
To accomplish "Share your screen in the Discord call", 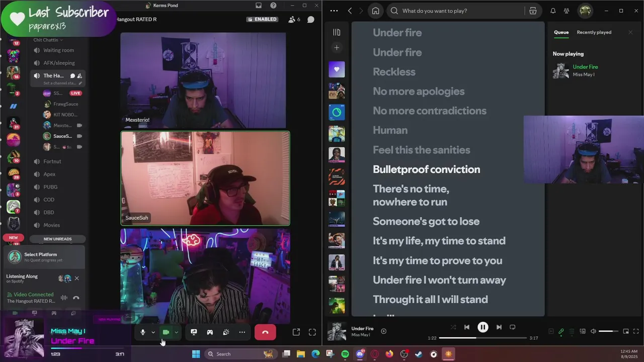I will (x=194, y=332).
